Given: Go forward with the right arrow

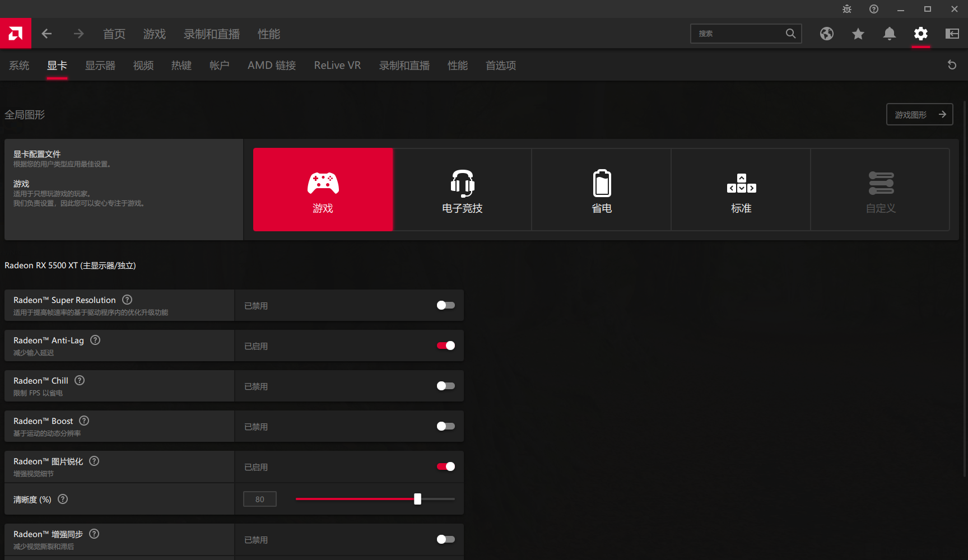Looking at the screenshot, I should (78, 34).
